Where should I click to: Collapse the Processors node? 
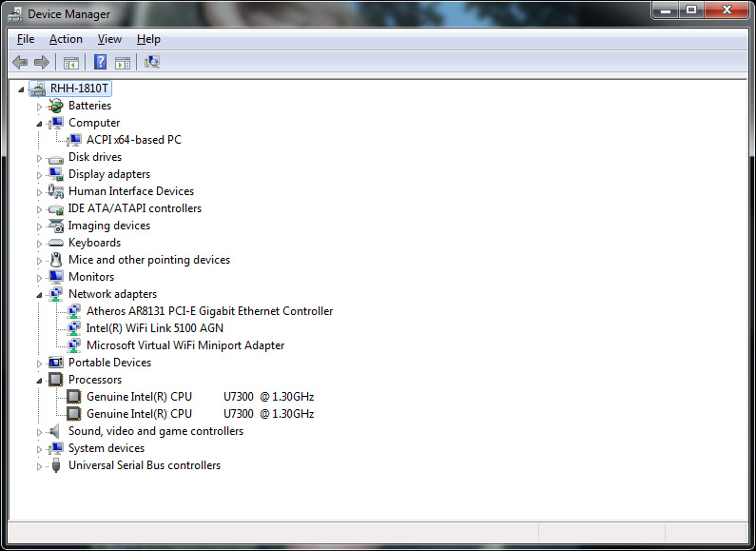40,381
